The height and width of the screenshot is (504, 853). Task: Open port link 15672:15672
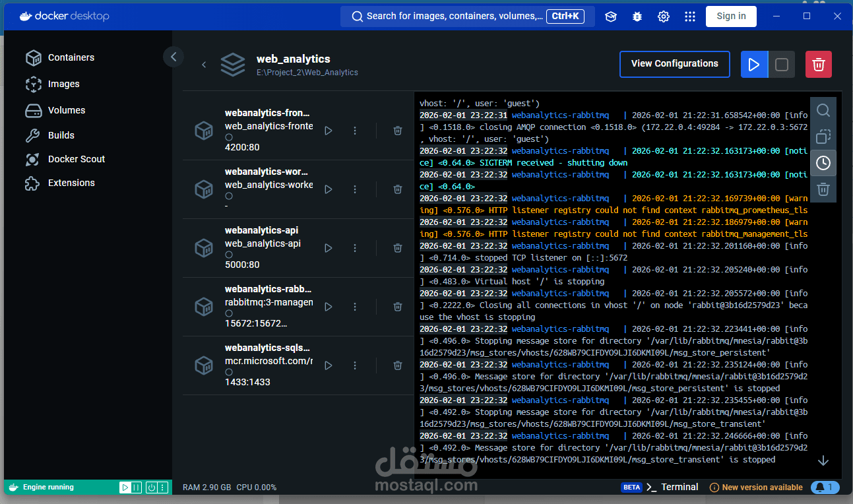tap(256, 323)
